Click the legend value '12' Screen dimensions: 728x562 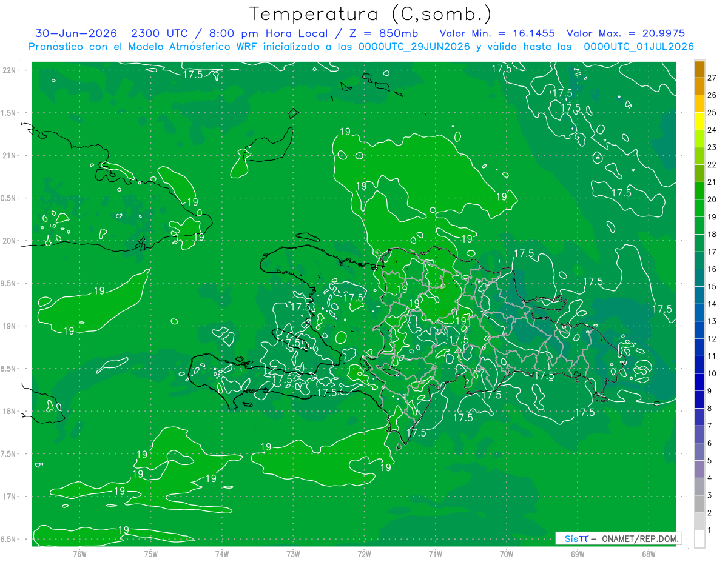pos(712,338)
